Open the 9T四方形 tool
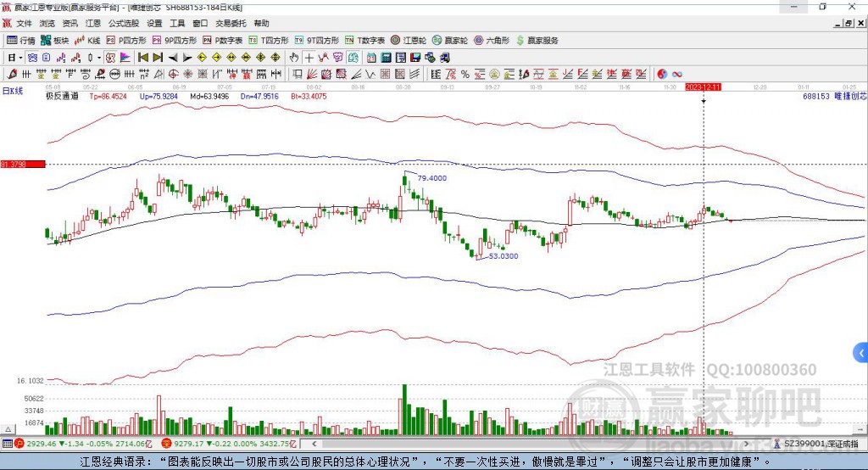The image size is (868, 470). (x=317, y=41)
